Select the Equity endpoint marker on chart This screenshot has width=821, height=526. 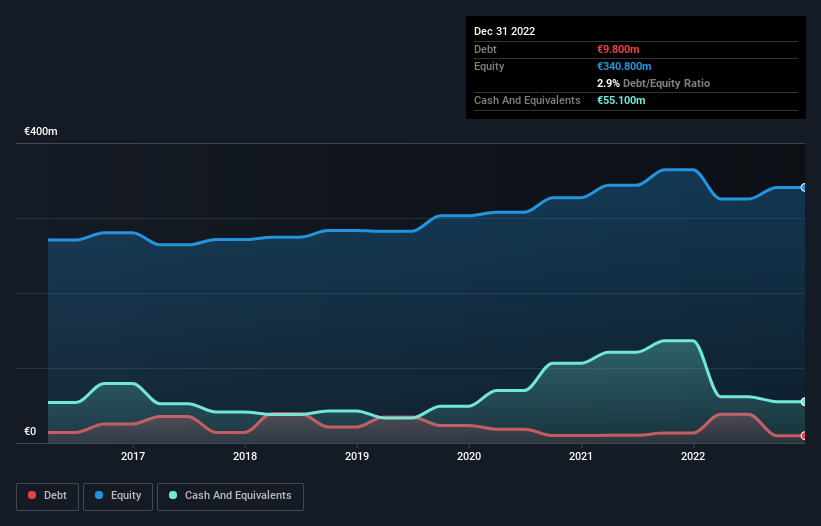click(804, 187)
